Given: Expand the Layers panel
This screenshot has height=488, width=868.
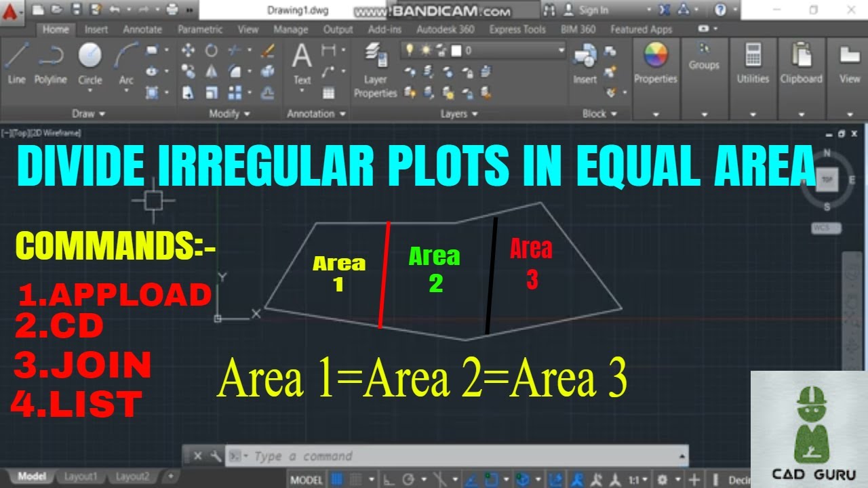Looking at the screenshot, I should pyautogui.click(x=459, y=114).
